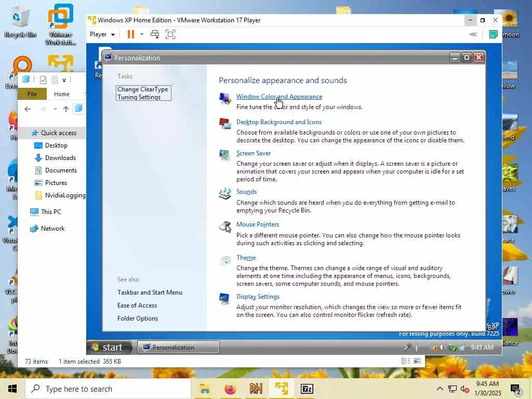The height and width of the screenshot is (399, 532).
Task: Open the Window Color and Appearance link
Action: [279, 96]
